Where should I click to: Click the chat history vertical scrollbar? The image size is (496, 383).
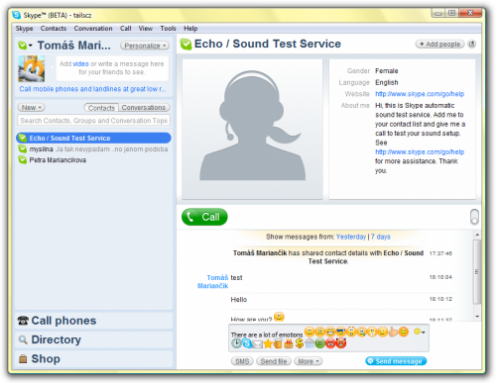pos(477,275)
